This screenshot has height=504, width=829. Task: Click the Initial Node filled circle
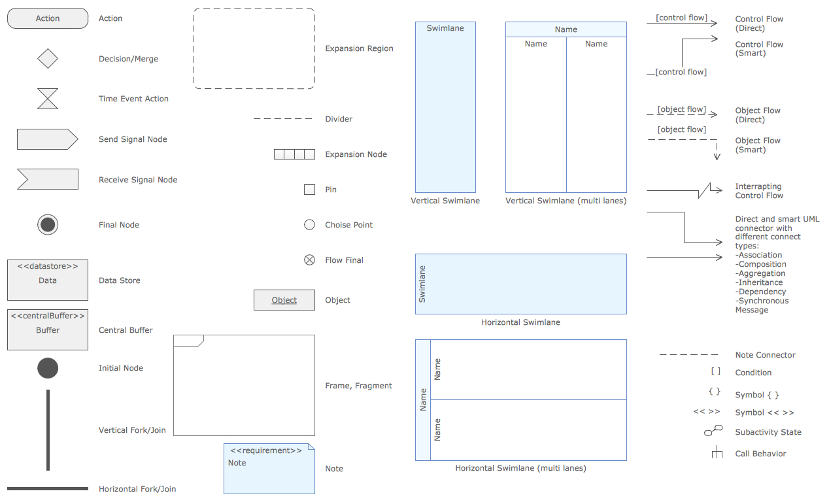point(48,368)
